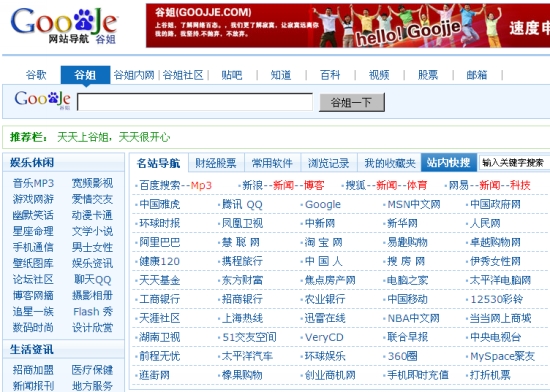Open the 工商银行 link
This screenshot has height=392, width=550.
tap(160, 299)
